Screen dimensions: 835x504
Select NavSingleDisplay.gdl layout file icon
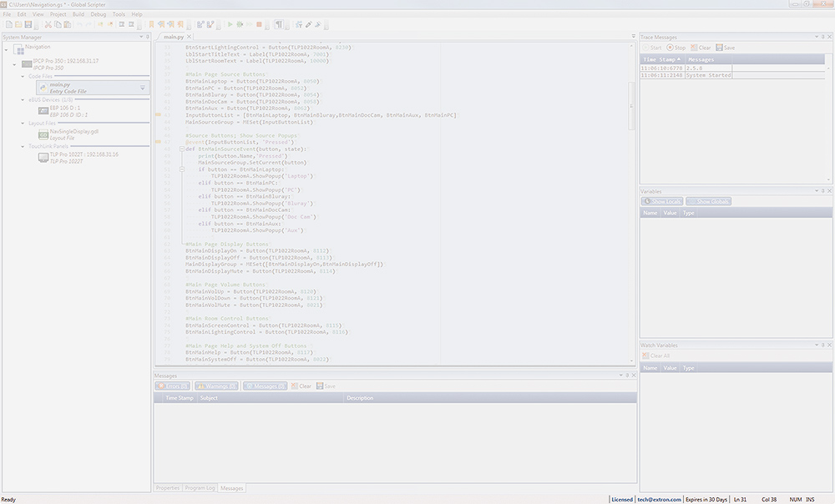tap(43, 134)
